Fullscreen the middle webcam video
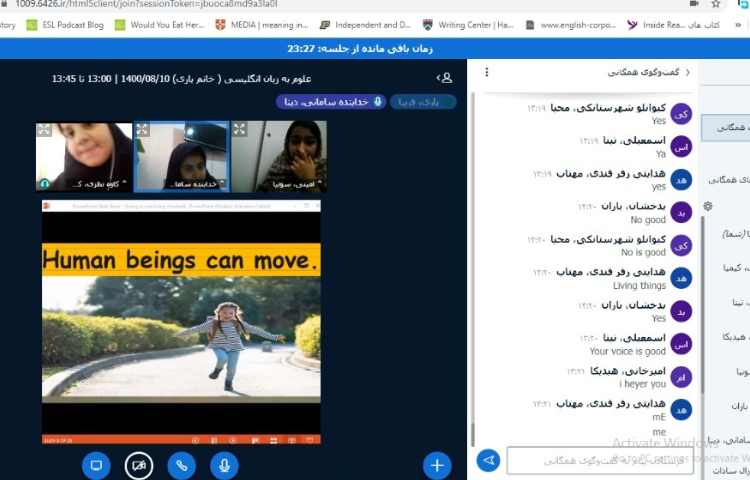The image size is (750, 480). (x=142, y=129)
